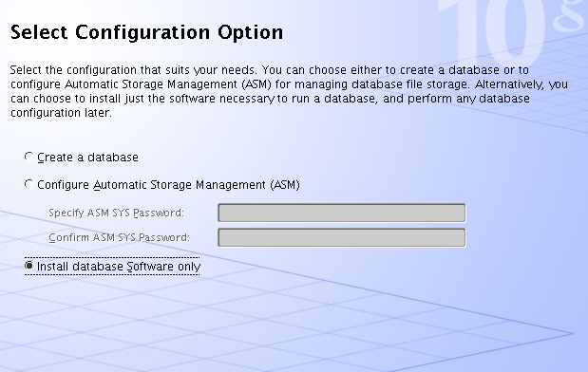Click the word "Option" in the page title
588x372 pixels.
(x=251, y=32)
